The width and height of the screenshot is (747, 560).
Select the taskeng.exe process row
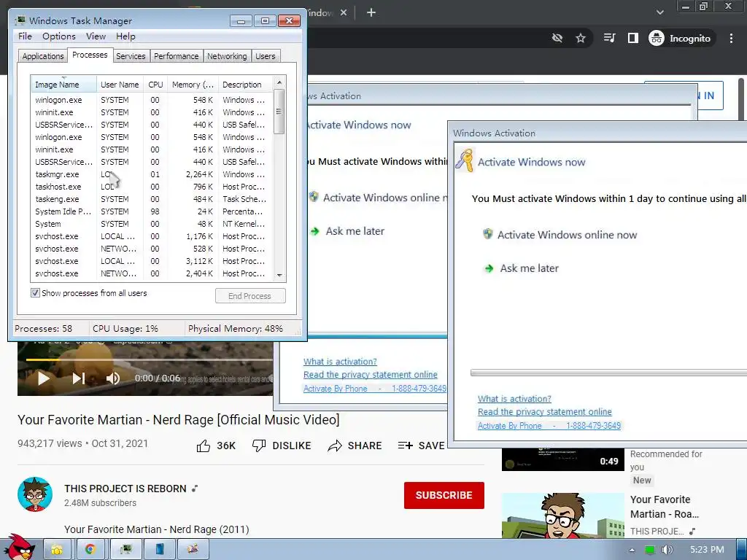click(x=152, y=199)
